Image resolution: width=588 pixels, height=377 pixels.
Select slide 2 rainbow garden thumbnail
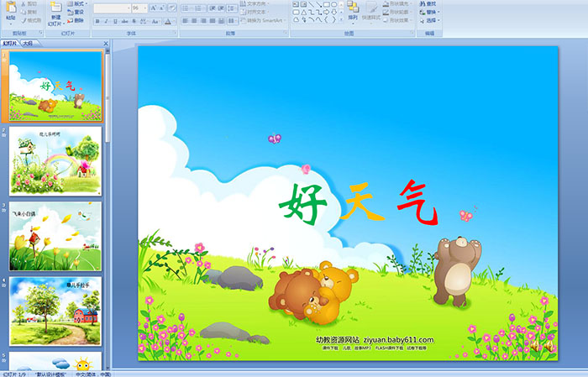pyautogui.click(x=55, y=161)
